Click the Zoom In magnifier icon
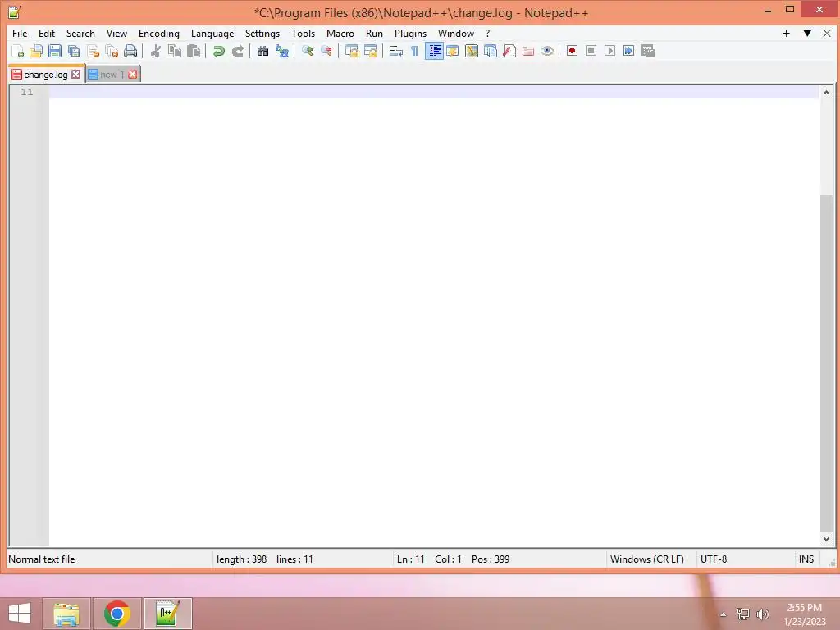 pyautogui.click(x=307, y=51)
